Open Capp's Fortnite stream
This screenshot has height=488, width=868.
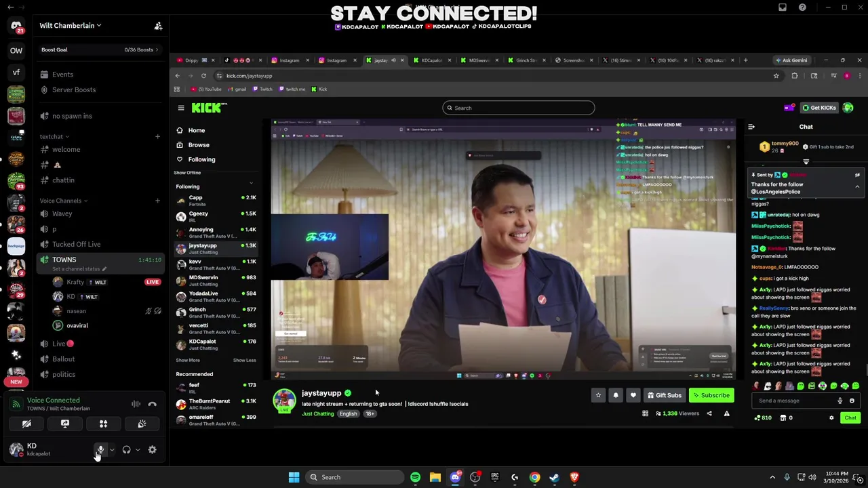click(216, 201)
